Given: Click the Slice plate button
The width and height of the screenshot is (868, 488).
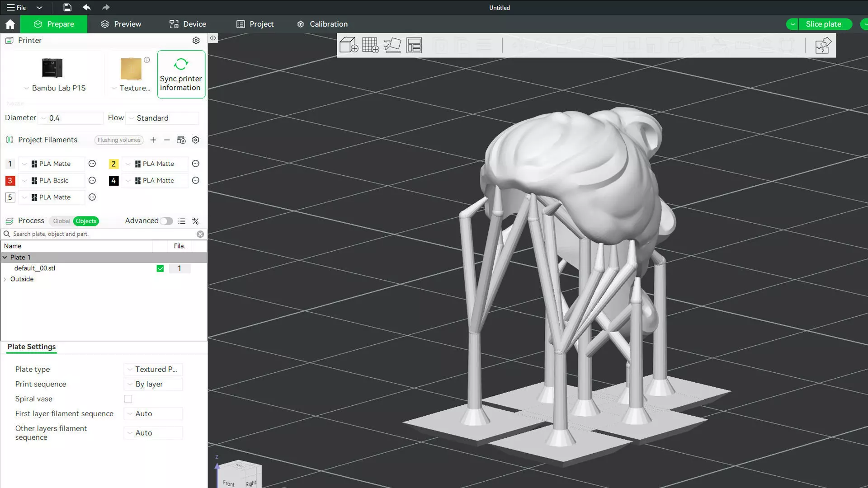Looking at the screenshot, I should coord(823,24).
